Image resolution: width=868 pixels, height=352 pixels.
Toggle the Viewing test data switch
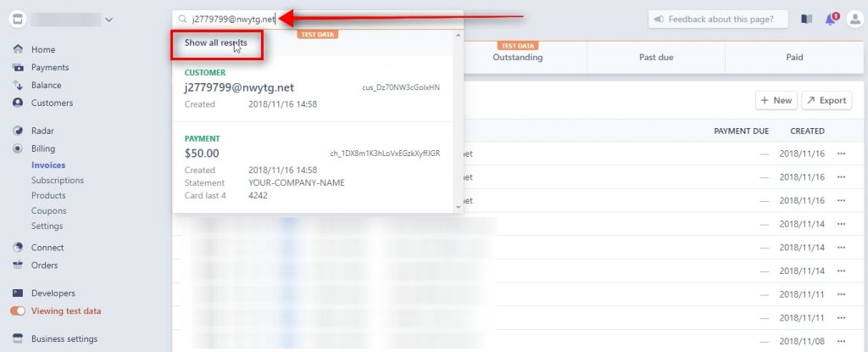(18, 311)
